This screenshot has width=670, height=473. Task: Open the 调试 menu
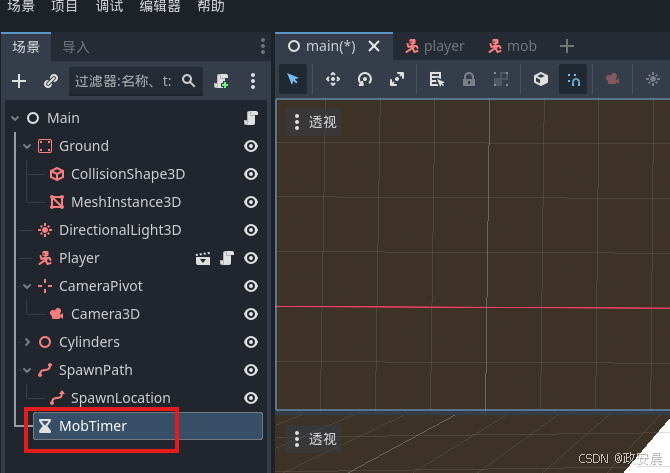[109, 6]
